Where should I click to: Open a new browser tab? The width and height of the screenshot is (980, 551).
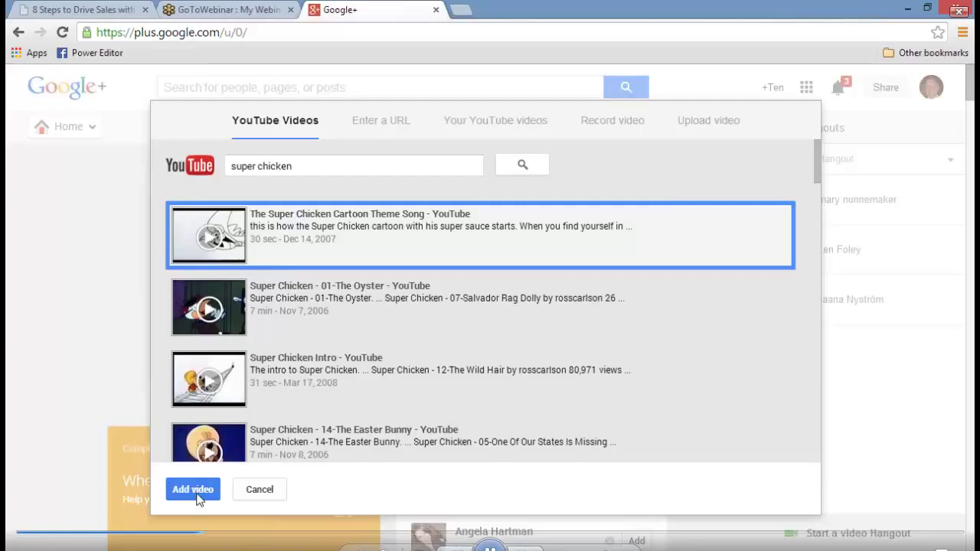(x=461, y=10)
